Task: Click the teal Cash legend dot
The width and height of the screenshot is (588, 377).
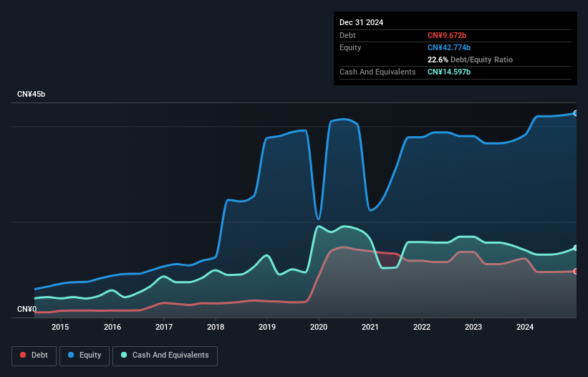Action: 124,355
